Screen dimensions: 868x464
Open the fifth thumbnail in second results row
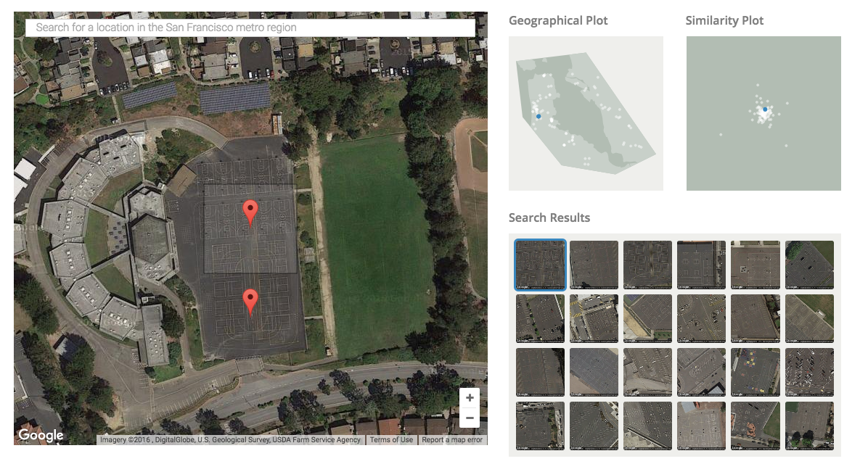click(x=755, y=318)
